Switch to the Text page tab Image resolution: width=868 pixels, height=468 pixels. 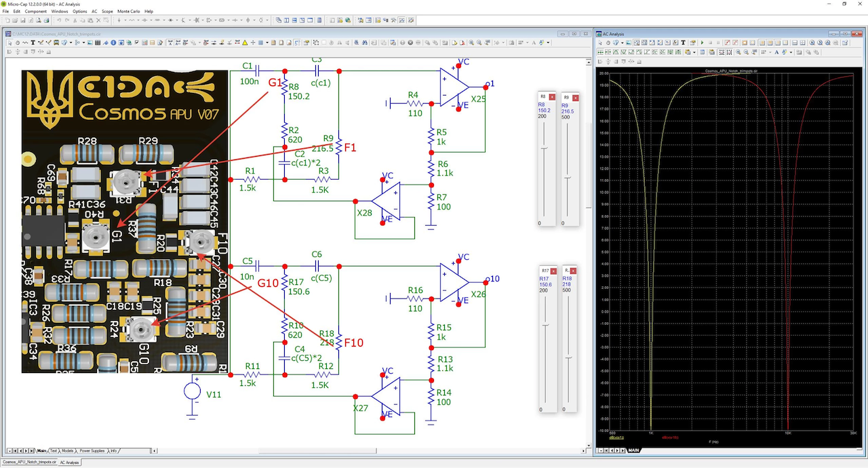coord(54,450)
